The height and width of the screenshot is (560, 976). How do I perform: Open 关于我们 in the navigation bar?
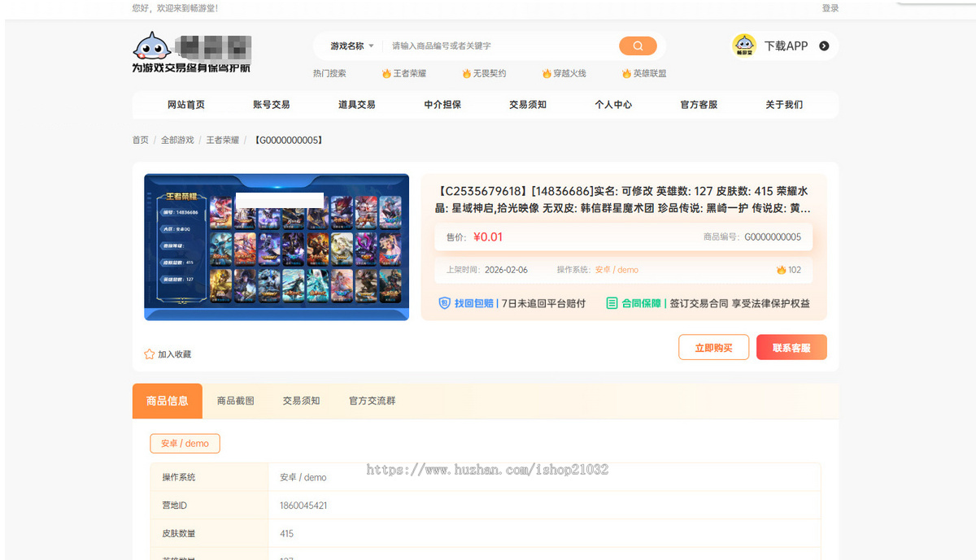[784, 105]
